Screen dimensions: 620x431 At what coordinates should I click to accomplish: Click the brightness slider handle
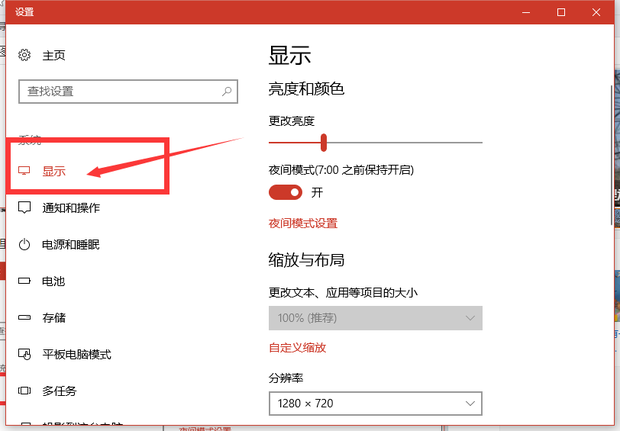point(323,142)
